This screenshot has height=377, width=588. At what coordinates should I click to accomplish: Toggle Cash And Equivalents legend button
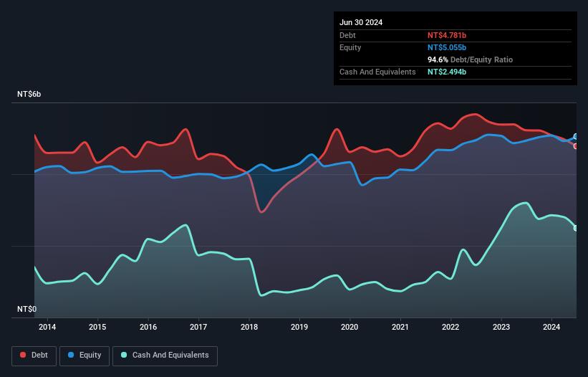pyautogui.click(x=165, y=355)
